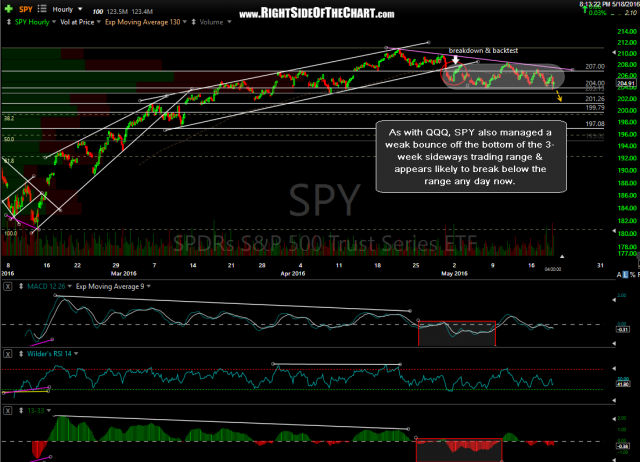
Task: Click the white triangle marker above date axis
Action: (562, 256)
